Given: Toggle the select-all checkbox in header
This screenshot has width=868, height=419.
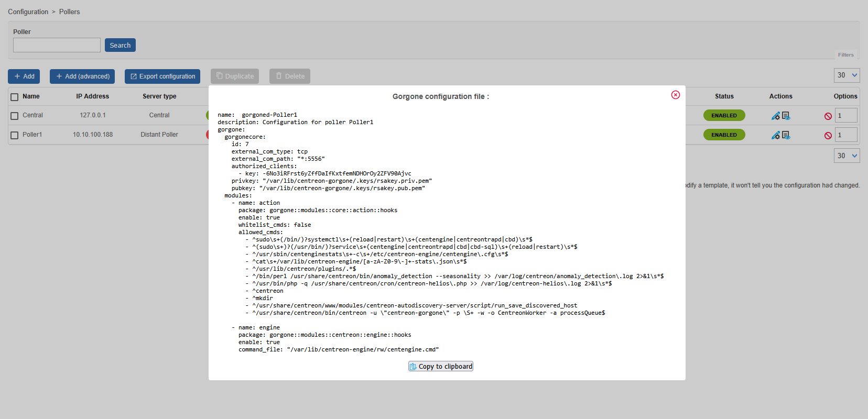Looking at the screenshot, I should [x=15, y=97].
